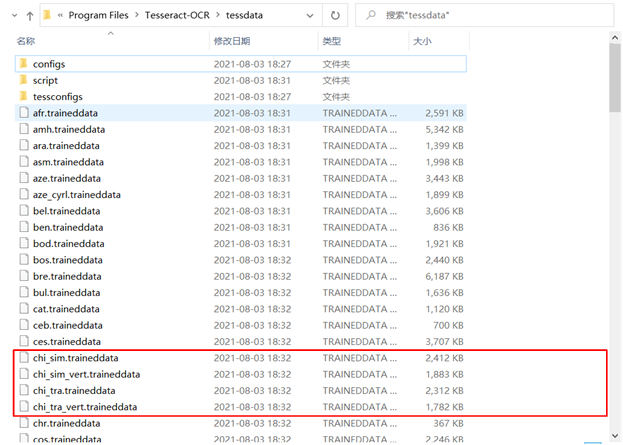
Task: Select the tessconfigs folder icon
Action: [x=24, y=96]
